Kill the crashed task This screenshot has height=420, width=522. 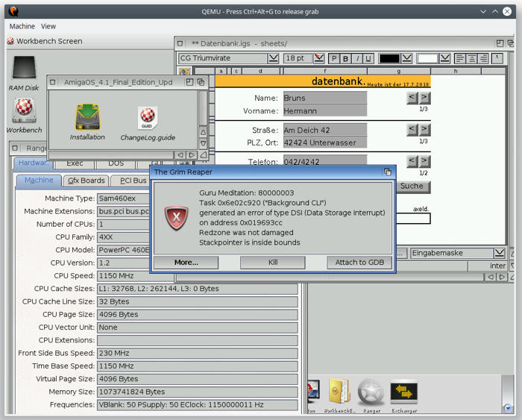[x=273, y=263]
